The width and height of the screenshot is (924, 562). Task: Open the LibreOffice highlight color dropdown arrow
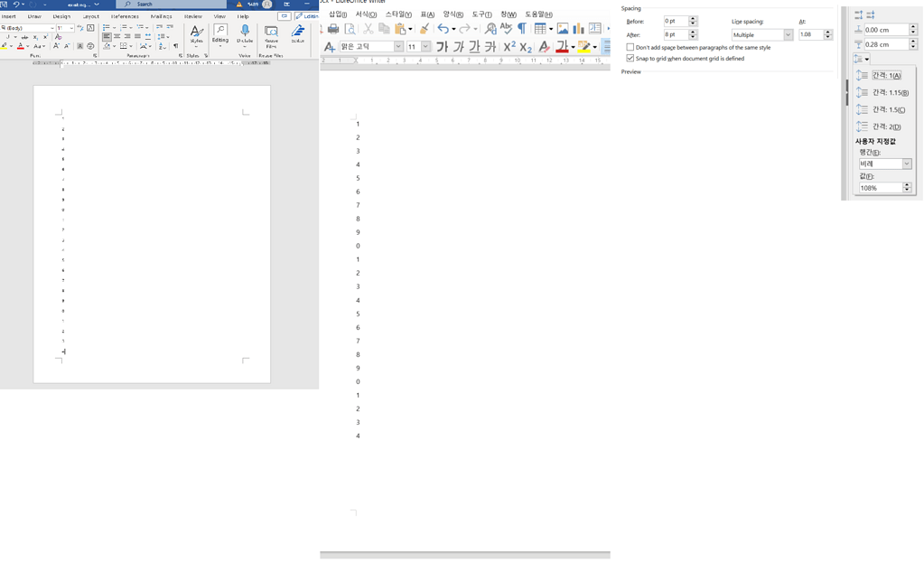click(594, 47)
